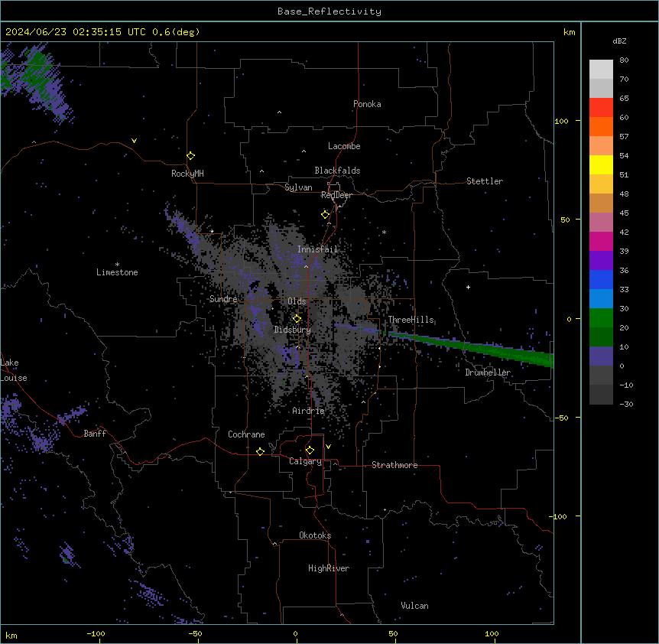Click the Lacombe city label
Viewport: 659px width, 644px height.
(344, 146)
